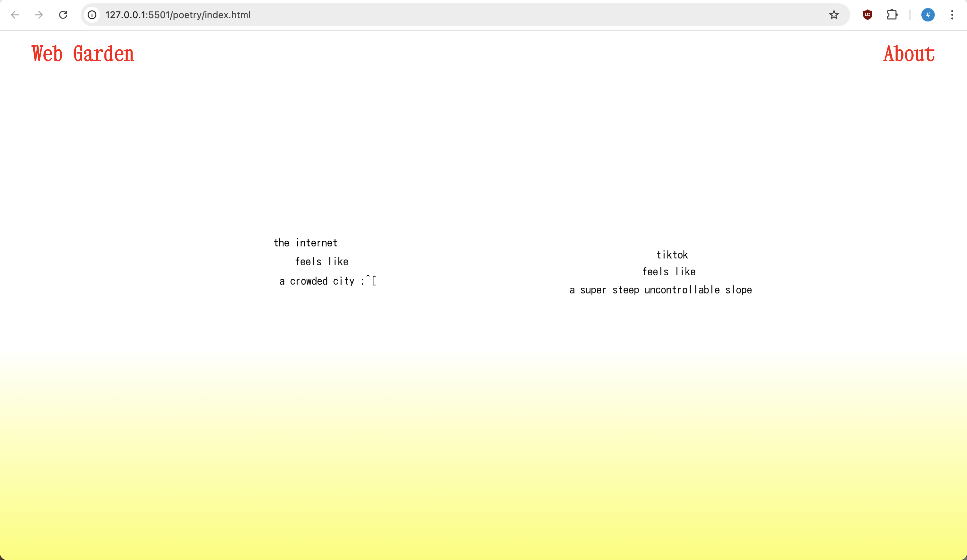Screen dimensions: 967x560
Task: Open the uBlock Origin extension icon
Action: [867, 15]
